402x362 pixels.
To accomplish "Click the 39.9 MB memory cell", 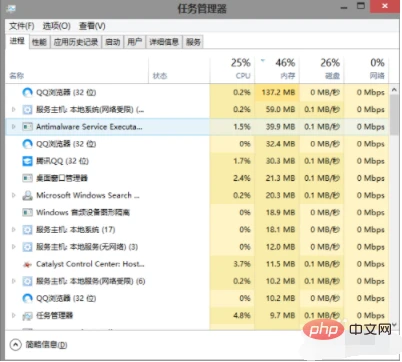I will pyautogui.click(x=277, y=127).
